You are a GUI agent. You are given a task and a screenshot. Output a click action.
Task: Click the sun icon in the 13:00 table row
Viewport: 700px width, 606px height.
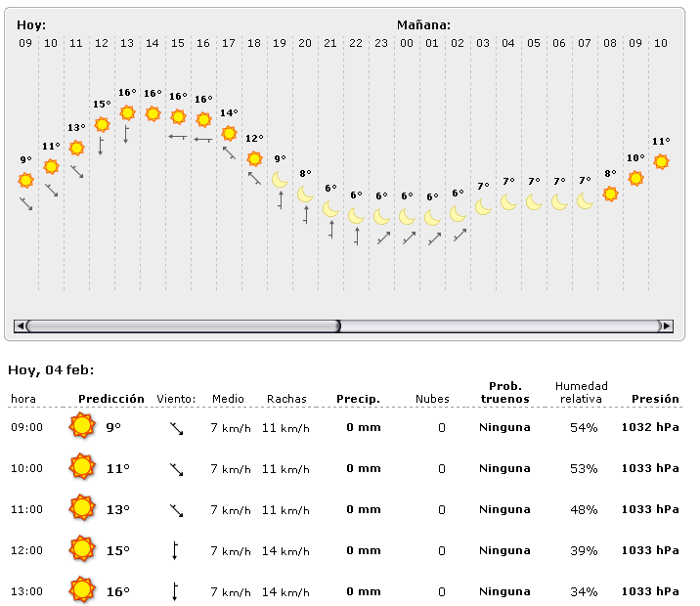[x=82, y=590]
